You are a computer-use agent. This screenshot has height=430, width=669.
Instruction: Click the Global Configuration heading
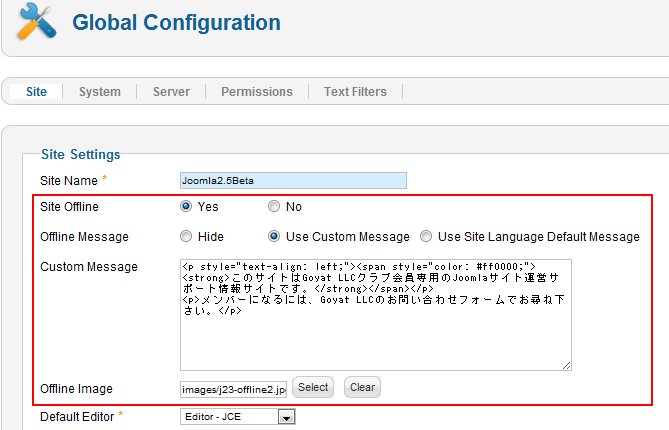176,23
